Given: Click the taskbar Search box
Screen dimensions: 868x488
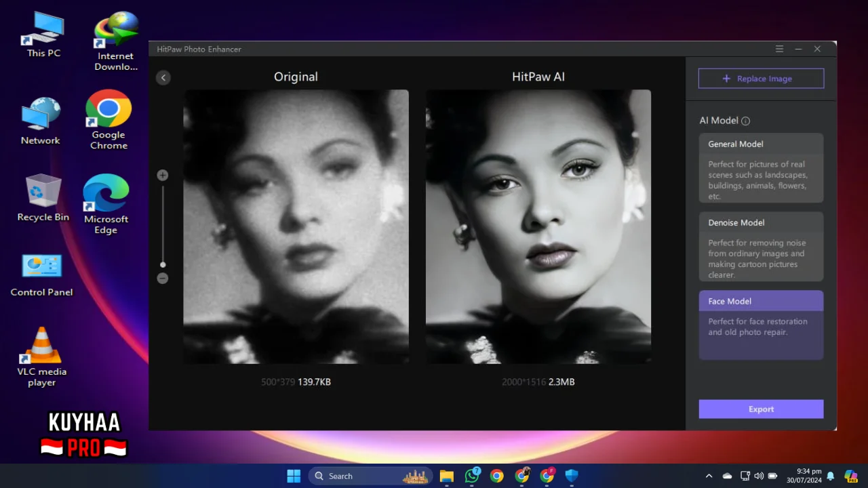Looking at the screenshot, I should [x=371, y=476].
